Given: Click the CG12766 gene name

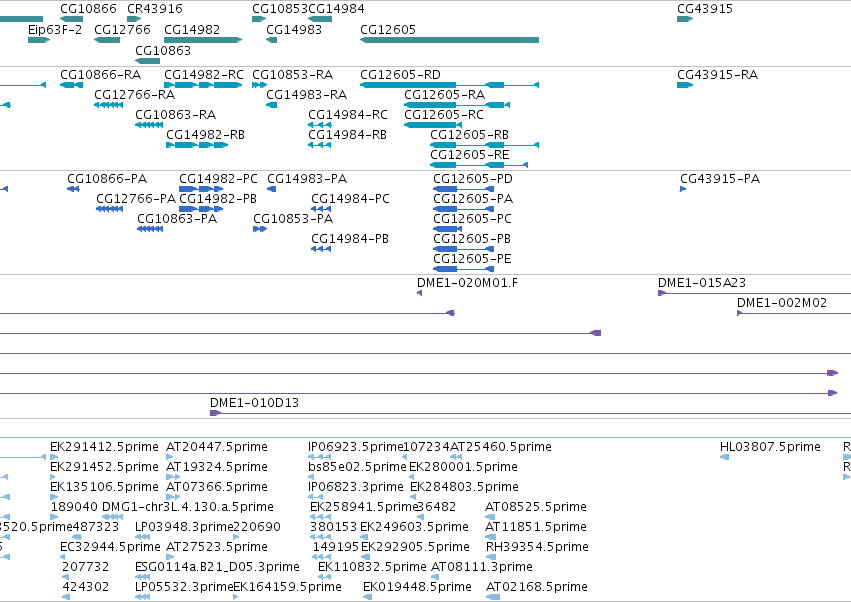Looking at the screenshot, I should 122,29.
